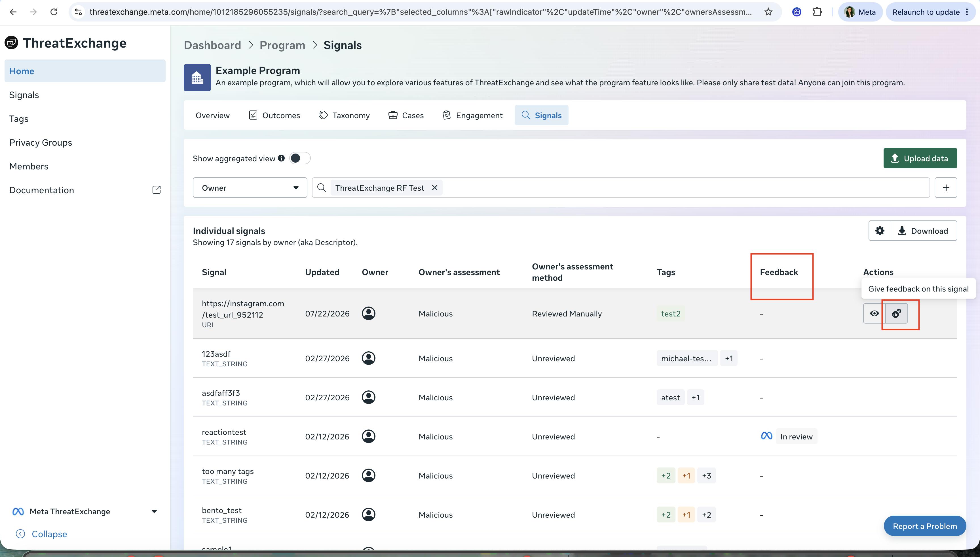Click owner avatar in too many tags row
This screenshot has height=557, width=980.
tap(369, 475)
